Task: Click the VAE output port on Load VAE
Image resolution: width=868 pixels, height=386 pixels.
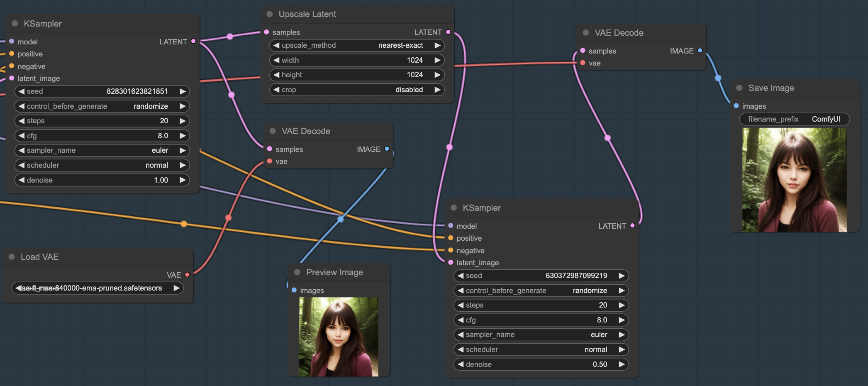Action: pyautogui.click(x=187, y=275)
